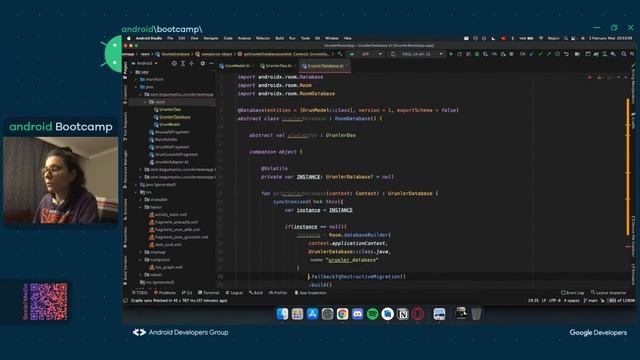Hide the project panel with minus icon
The height and width of the screenshot is (360, 640).
[x=211, y=63]
